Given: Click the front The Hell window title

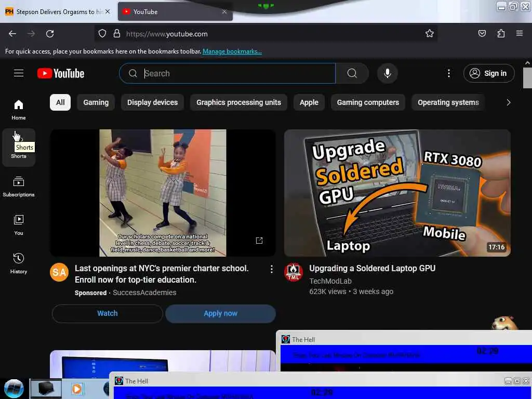Looking at the screenshot, I should [137, 381].
